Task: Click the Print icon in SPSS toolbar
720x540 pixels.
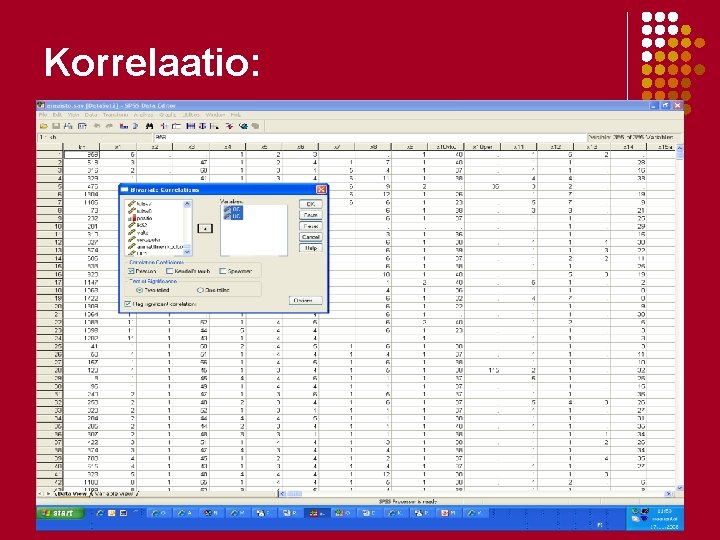Action: tap(68, 126)
